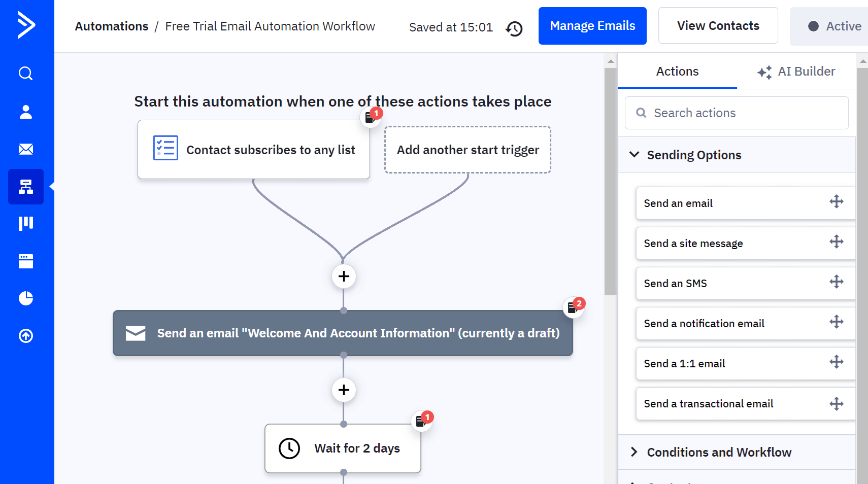Click Add another start trigger
868x484 pixels.
tap(468, 150)
